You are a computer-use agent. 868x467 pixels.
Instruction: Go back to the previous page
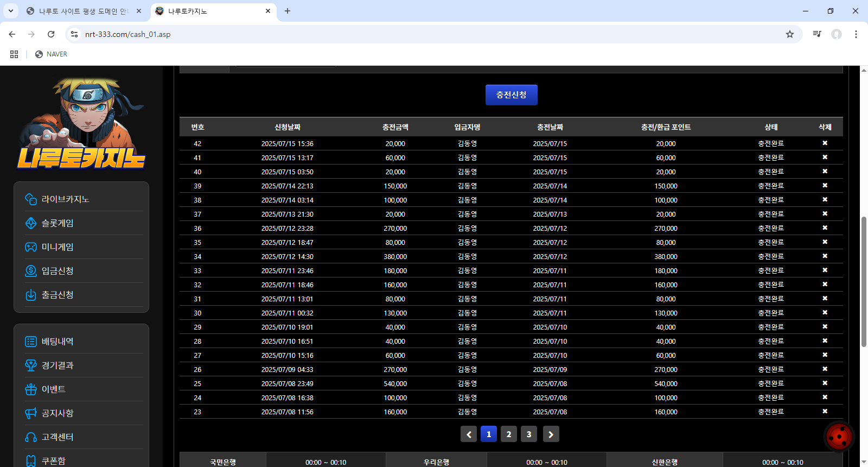pos(12,34)
